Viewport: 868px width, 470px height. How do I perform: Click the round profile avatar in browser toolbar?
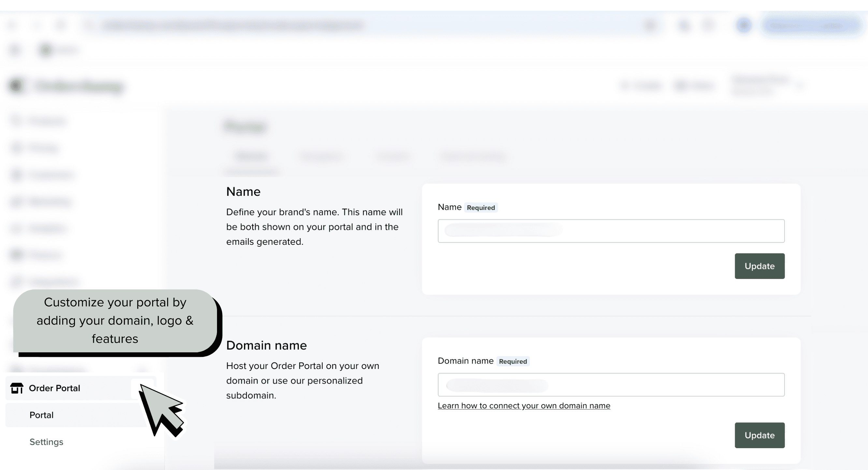point(744,25)
